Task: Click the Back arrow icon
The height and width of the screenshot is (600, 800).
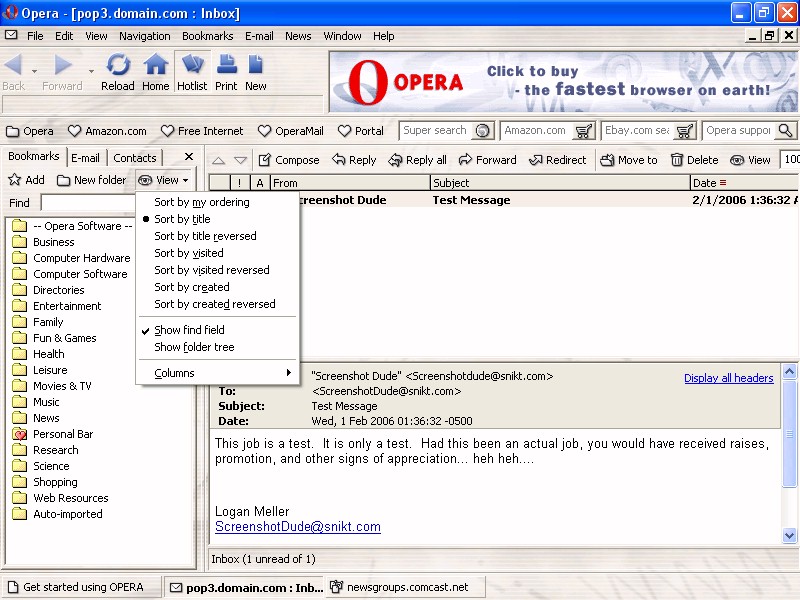Action: tap(13, 65)
